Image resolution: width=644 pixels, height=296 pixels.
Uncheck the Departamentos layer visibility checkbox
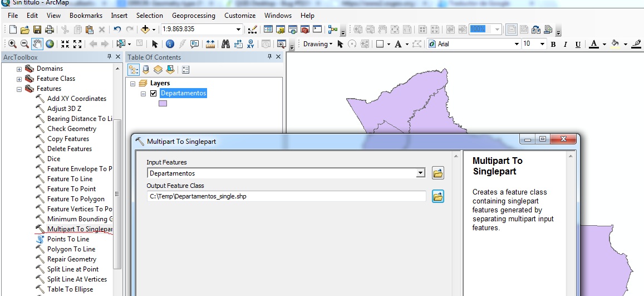click(154, 93)
